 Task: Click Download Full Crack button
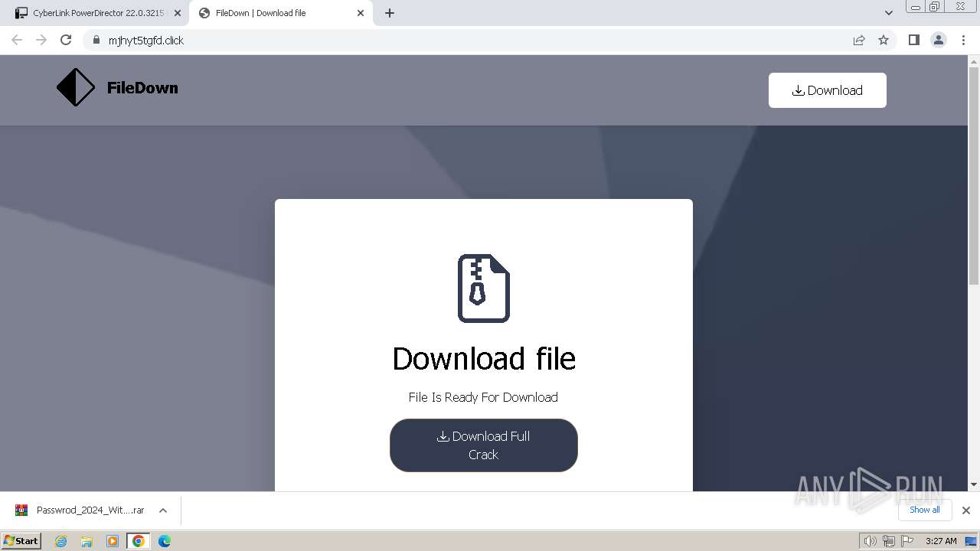pos(484,445)
